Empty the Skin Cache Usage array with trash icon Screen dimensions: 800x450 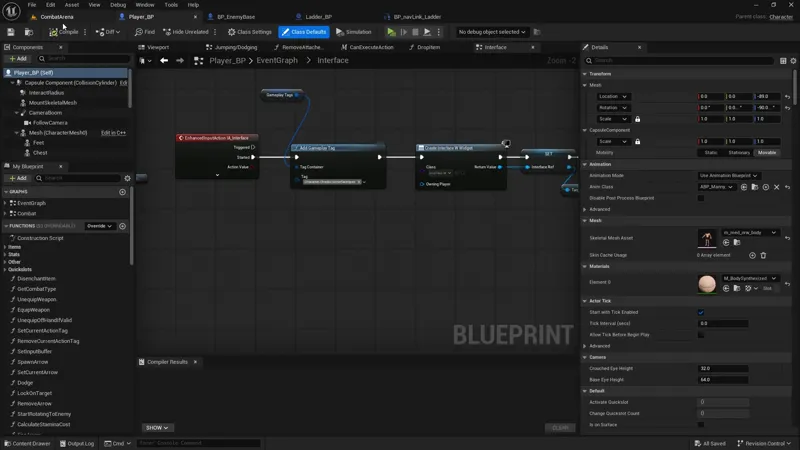(763, 255)
